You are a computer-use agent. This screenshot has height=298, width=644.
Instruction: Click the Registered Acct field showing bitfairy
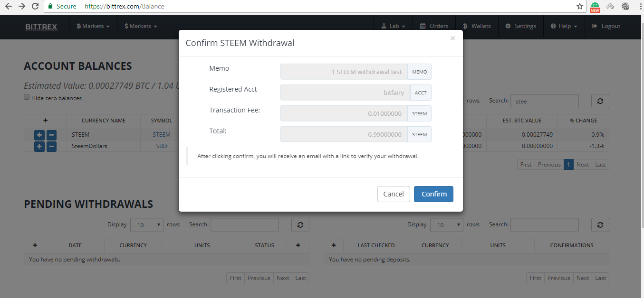[345, 93]
